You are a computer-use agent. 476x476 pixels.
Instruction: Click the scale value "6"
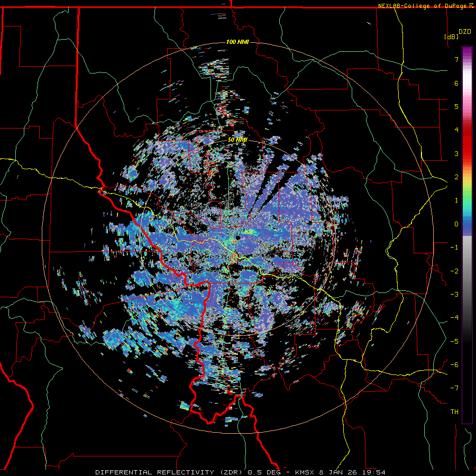click(456, 83)
